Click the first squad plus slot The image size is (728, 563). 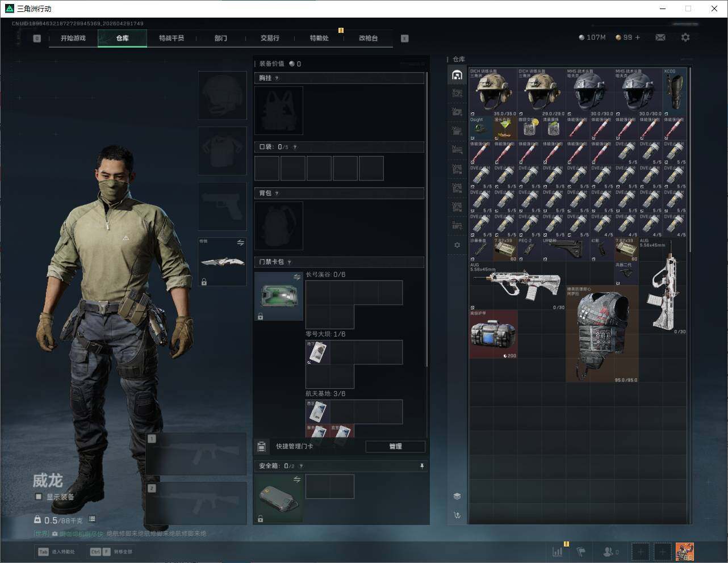[x=641, y=552]
